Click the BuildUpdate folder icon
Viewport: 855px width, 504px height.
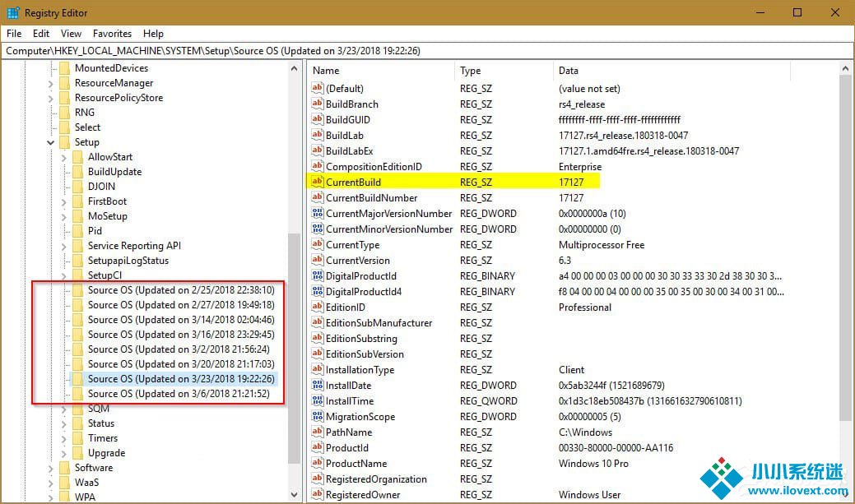pyautogui.click(x=78, y=172)
